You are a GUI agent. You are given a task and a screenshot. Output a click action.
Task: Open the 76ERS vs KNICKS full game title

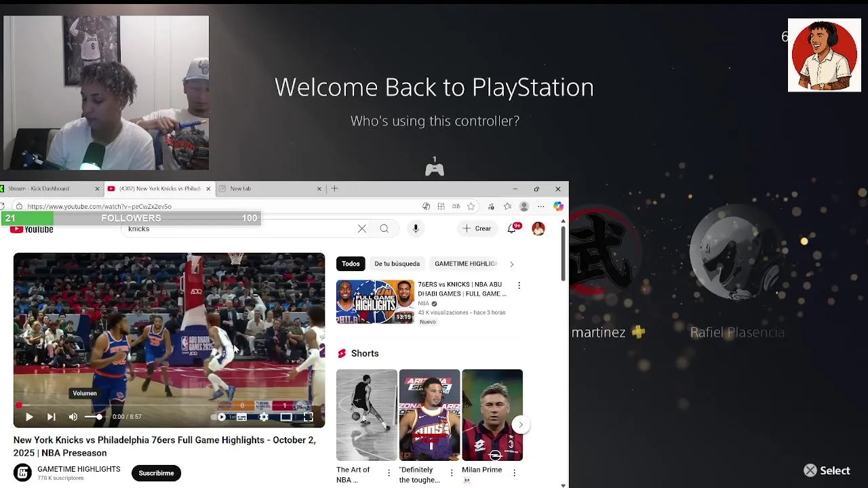462,289
